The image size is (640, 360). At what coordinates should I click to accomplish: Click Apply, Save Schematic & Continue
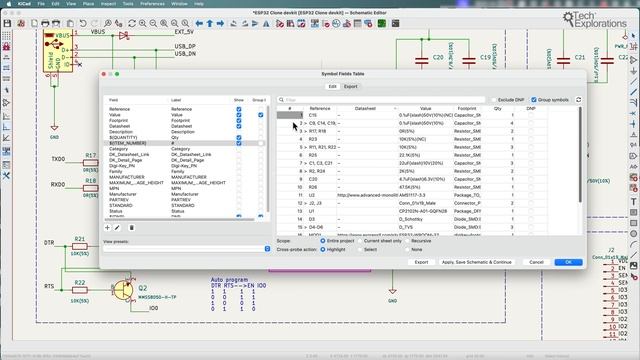tap(476, 262)
